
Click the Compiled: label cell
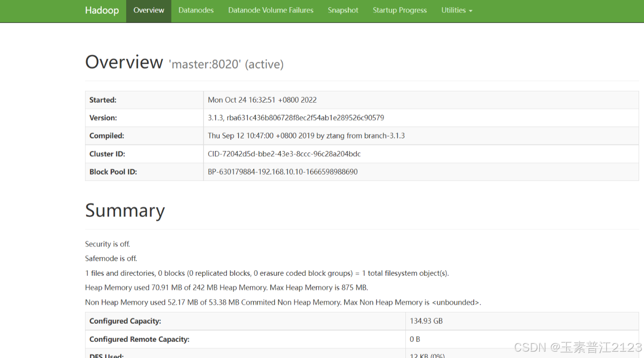point(144,135)
